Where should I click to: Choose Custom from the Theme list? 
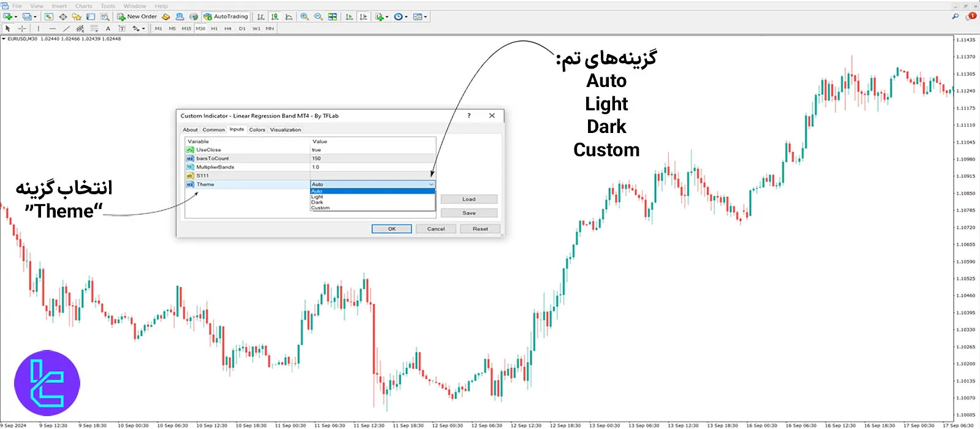[x=320, y=208]
